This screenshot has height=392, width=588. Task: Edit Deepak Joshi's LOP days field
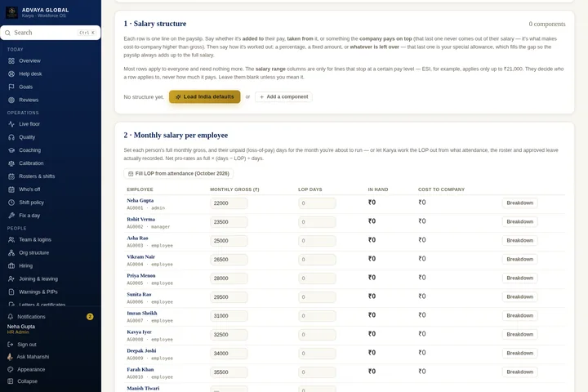tap(317, 354)
